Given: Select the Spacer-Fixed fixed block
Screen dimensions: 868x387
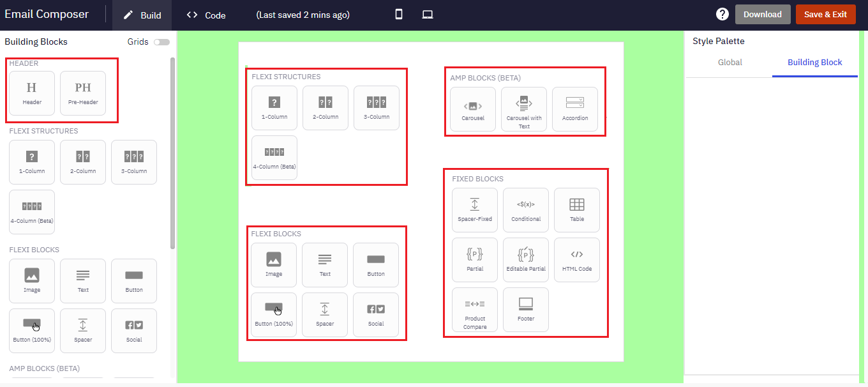Looking at the screenshot, I should (474, 209).
